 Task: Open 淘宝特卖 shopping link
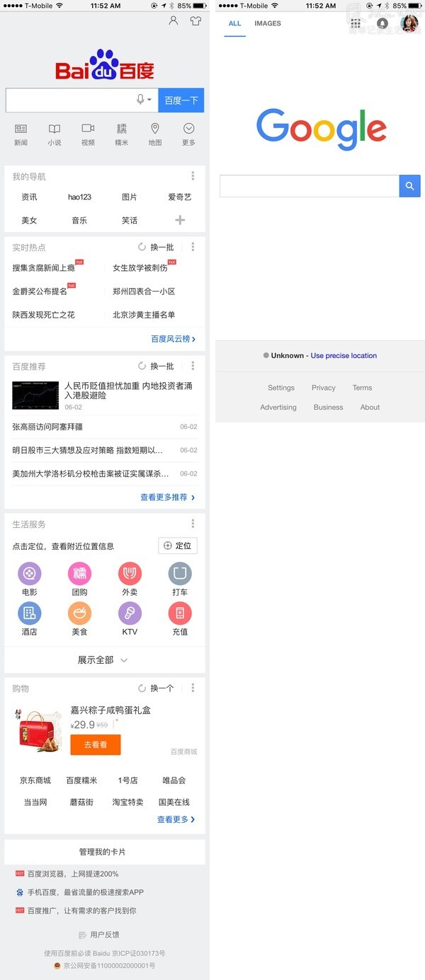pos(127,802)
